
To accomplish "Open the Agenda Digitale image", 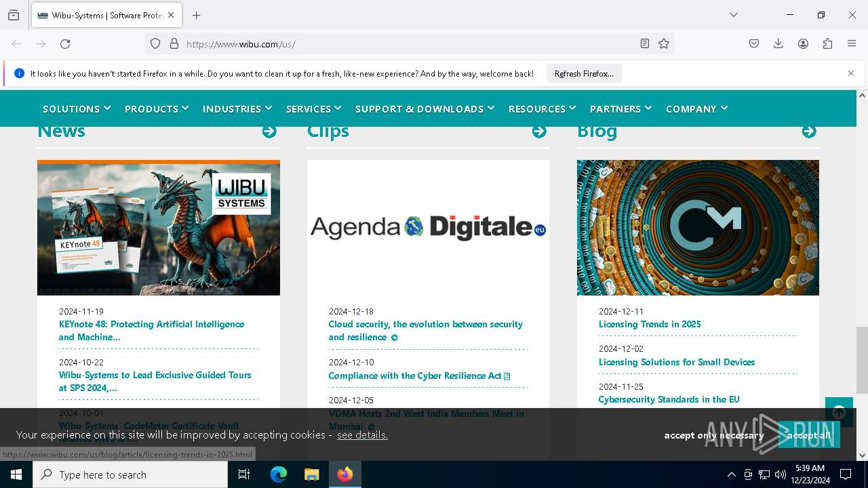I will click(428, 228).
